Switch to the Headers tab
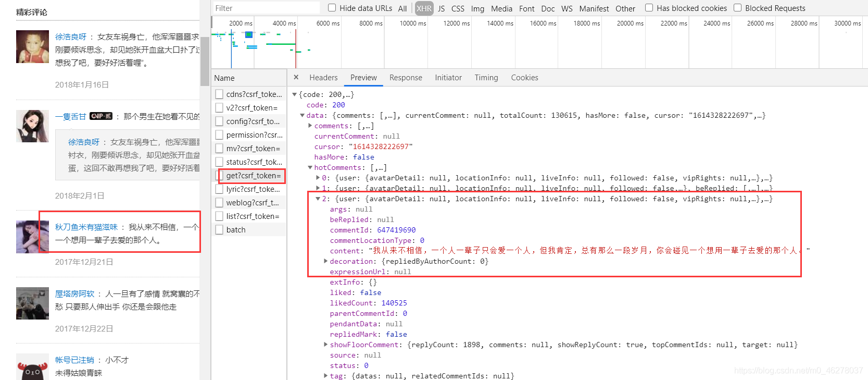Viewport: 868px width, 380px height. 323,78
